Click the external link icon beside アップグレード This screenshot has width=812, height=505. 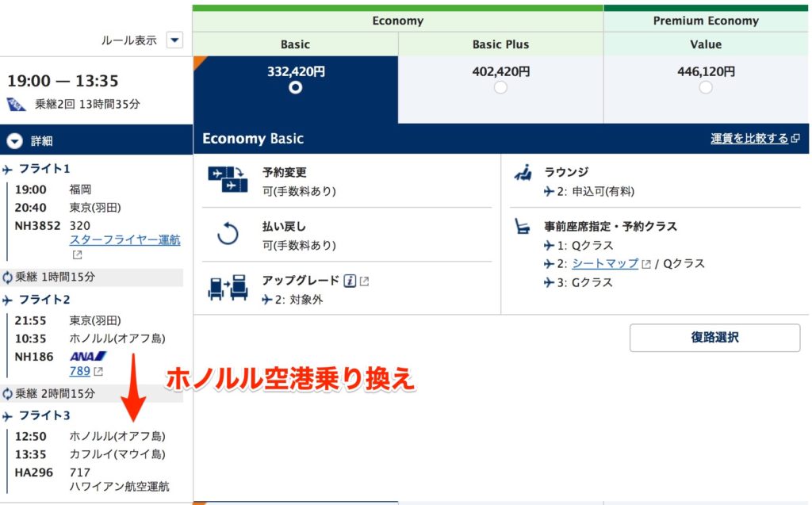pos(365,281)
